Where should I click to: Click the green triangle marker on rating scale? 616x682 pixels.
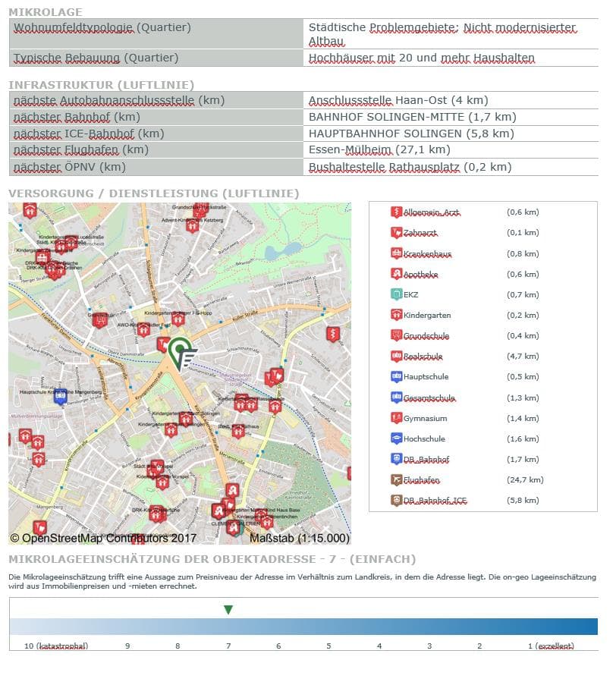(x=228, y=610)
